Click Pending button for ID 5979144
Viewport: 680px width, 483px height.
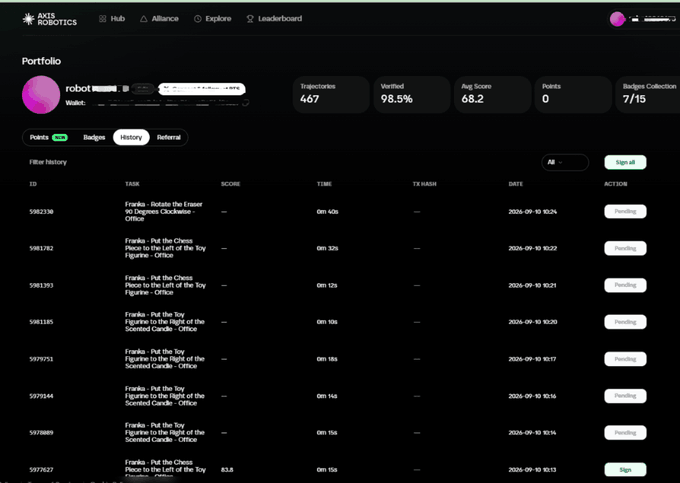(x=625, y=396)
